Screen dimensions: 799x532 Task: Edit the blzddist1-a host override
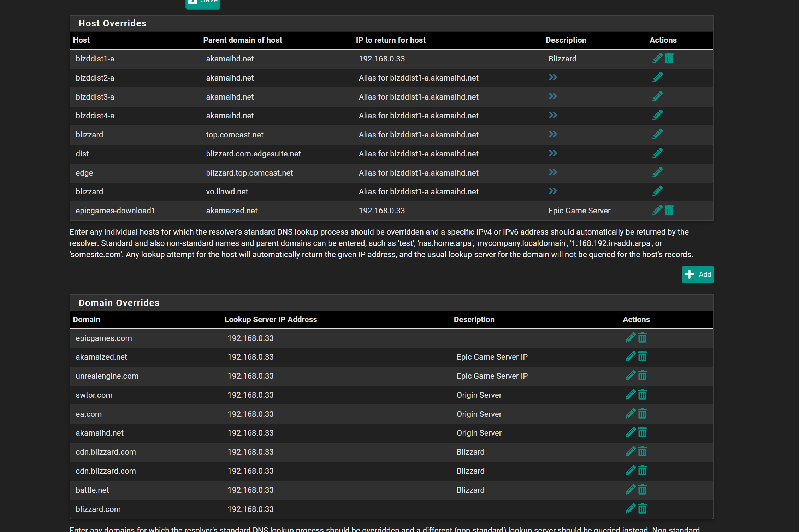pos(657,58)
